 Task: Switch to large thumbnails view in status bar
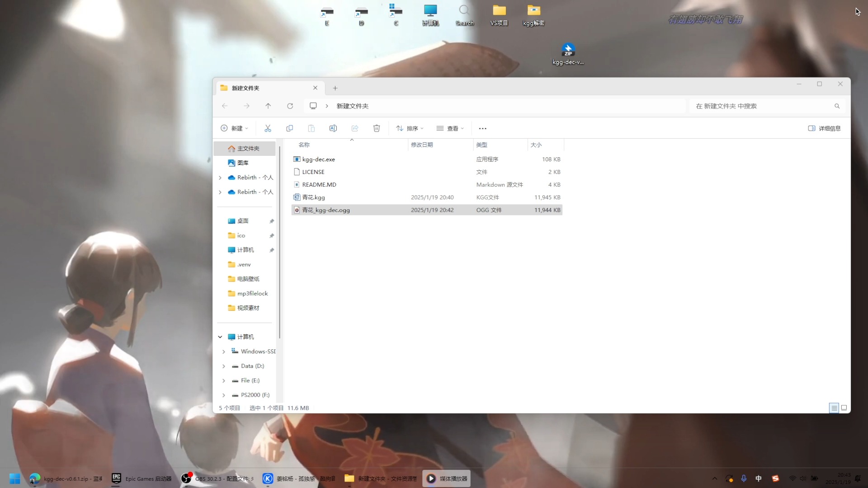(x=844, y=408)
